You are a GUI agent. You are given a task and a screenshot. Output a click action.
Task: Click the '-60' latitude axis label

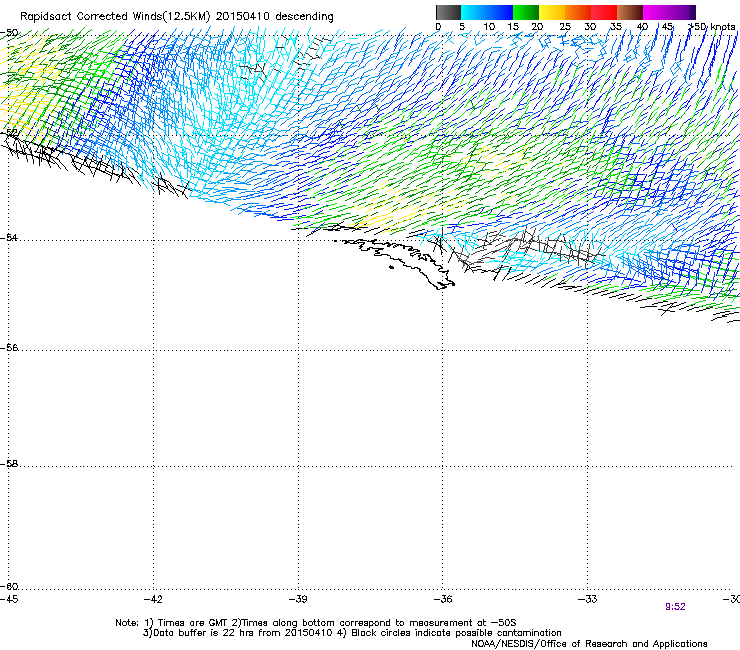click(x=9, y=586)
